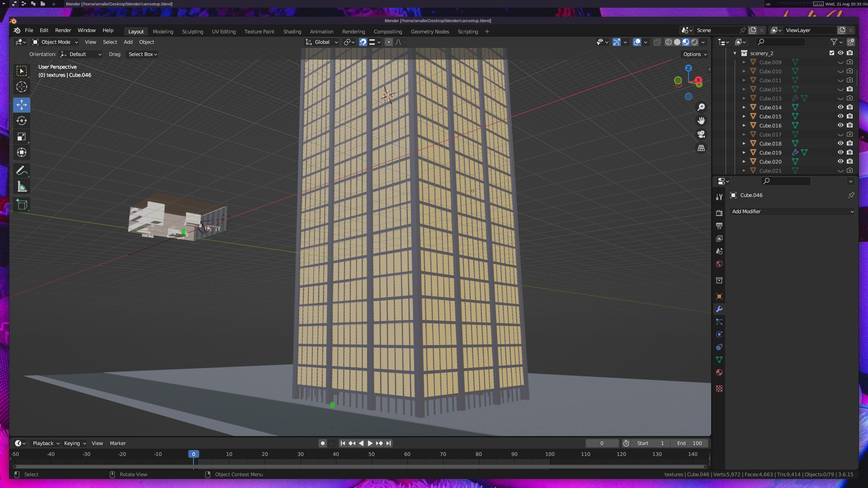Open Object Mode selector dropdown

(55, 42)
